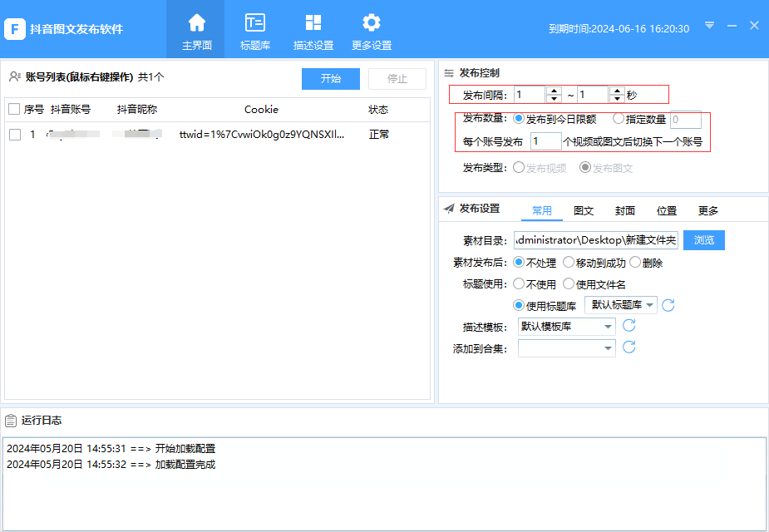This screenshot has height=532, width=769.
Task: Open the 主界面 home icon
Action: tap(196, 22)
